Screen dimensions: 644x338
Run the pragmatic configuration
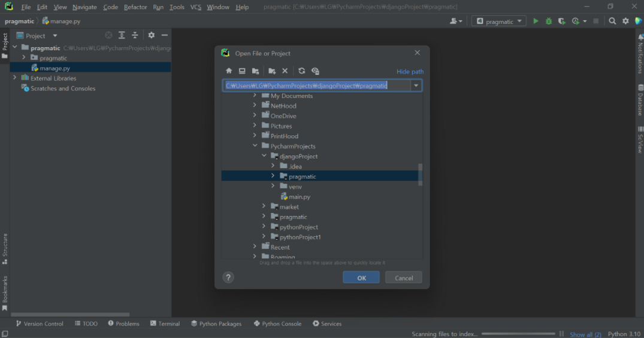click(x=536, y=21)
